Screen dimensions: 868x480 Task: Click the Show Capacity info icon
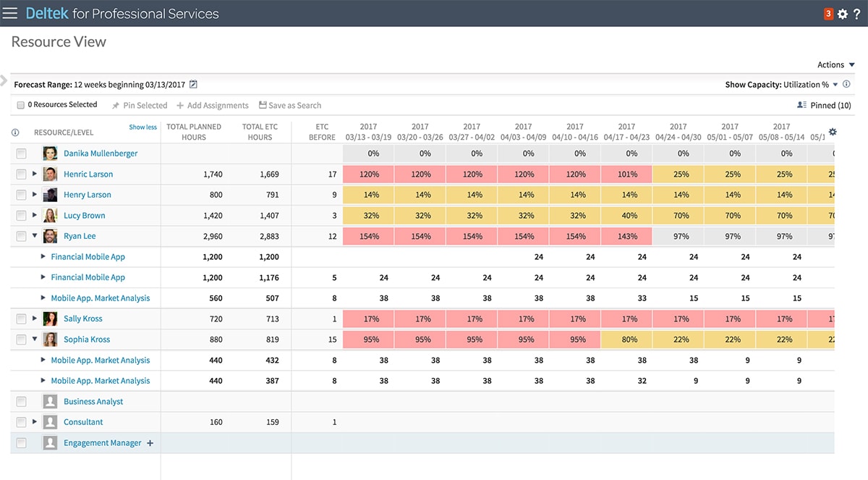pyautogui.click(x=846, y=85)
